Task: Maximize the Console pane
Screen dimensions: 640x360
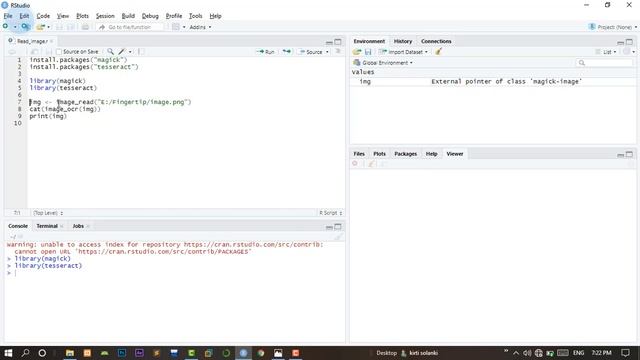Action: tap(338, 227)
